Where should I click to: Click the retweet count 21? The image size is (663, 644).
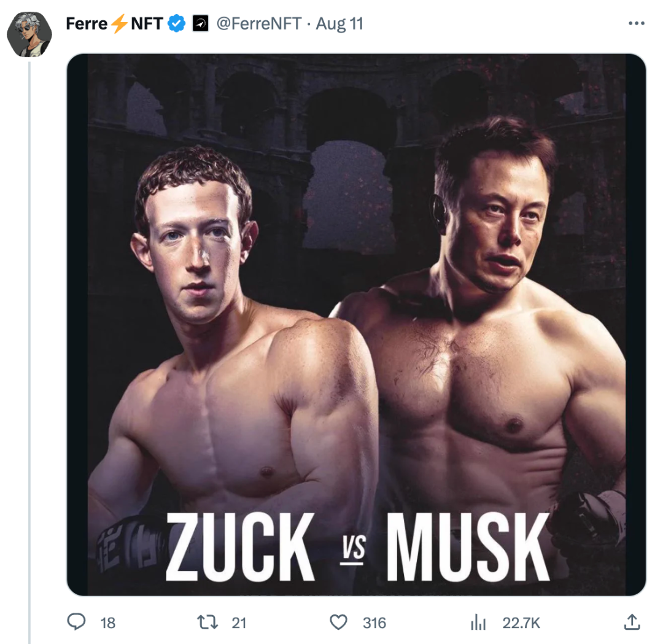tap(239, 623)
